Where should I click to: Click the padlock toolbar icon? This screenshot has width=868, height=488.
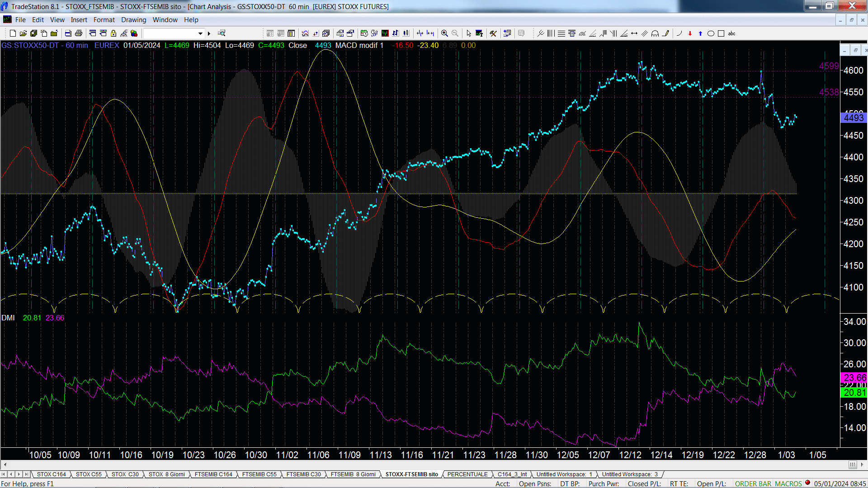click(113, 33)
